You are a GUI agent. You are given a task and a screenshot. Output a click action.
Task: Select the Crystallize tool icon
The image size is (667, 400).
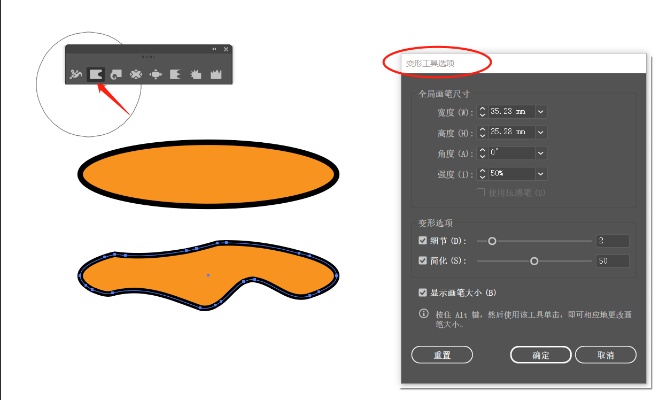[196, 74]
